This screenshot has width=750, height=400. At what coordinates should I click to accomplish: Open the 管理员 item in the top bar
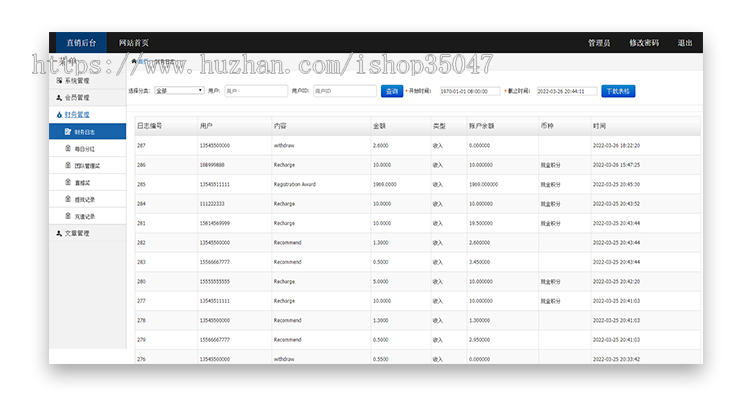[x=599, y=43]
